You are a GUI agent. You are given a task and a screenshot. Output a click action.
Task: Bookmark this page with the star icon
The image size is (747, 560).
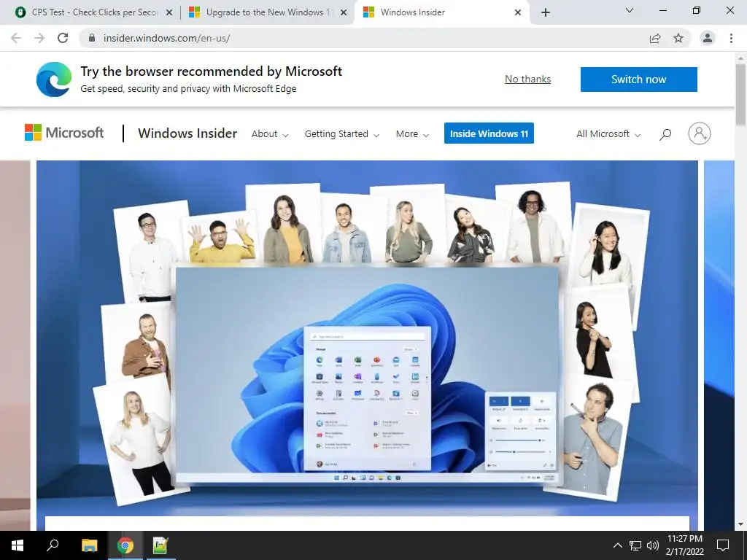(678, 38)
